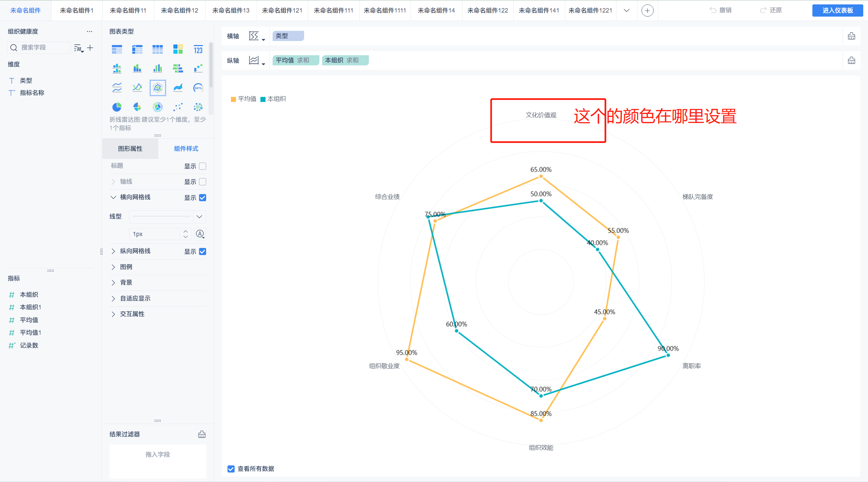Viewport: 868px width, 482px height.
Task: Click the add field plus icon
Action: tap(90, 48)
